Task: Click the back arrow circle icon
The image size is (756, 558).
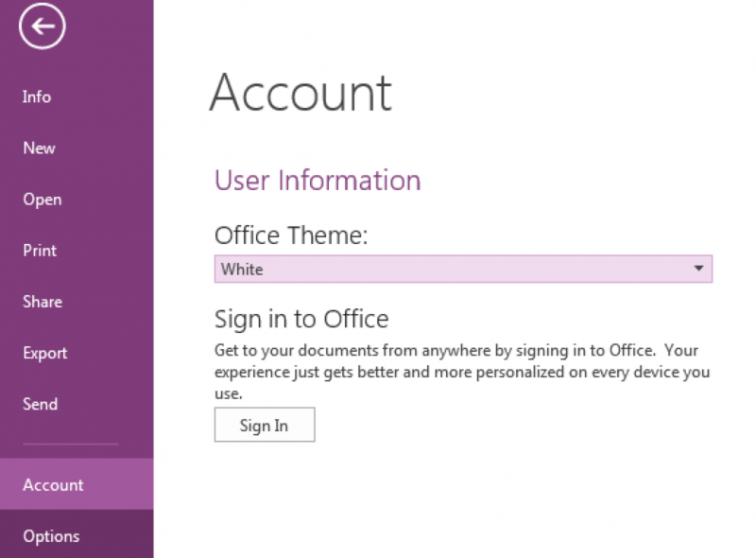Action: coord(43,26)
